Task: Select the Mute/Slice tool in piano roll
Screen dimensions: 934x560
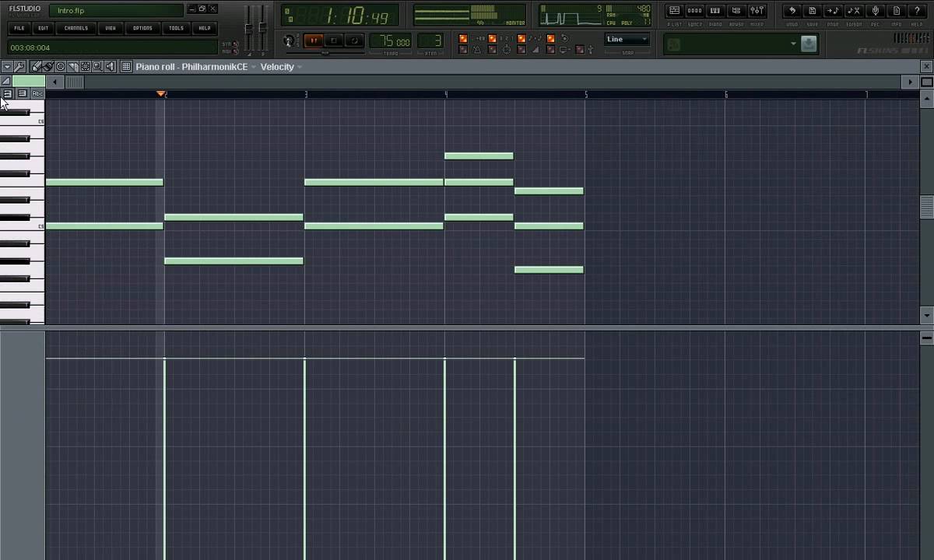Action: click(x=72, y=67)
